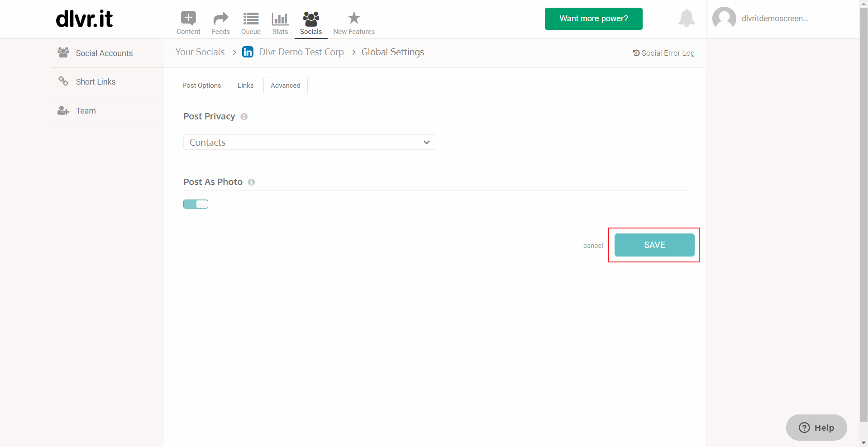Open the Help widget
The image size is (868, 447).
(816, 428)
